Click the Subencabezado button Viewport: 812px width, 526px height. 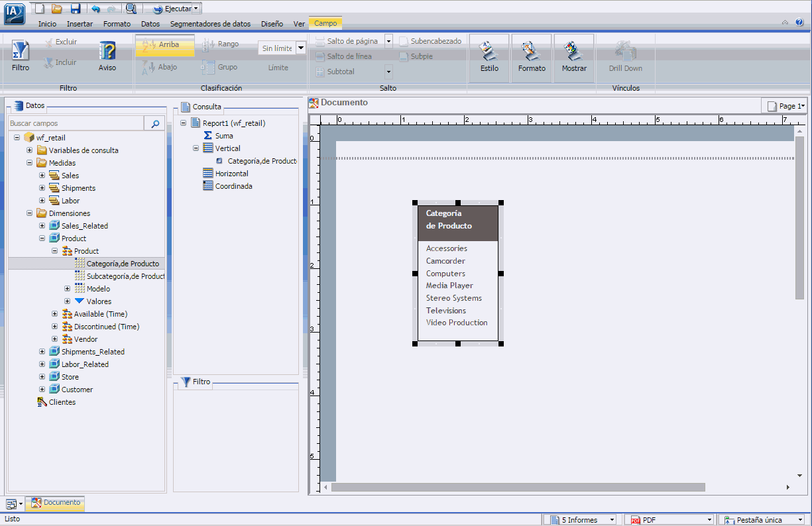click(430, 41)
